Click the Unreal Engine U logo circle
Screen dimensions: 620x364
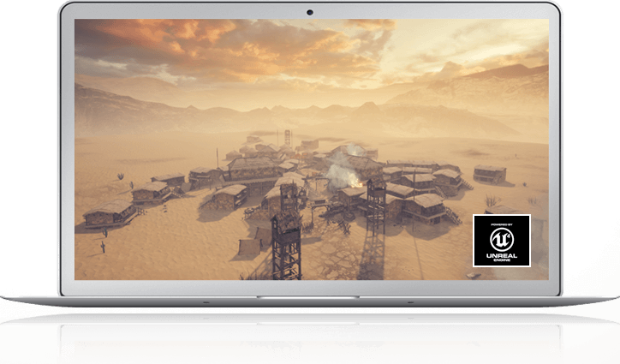(x=501, y=234)
